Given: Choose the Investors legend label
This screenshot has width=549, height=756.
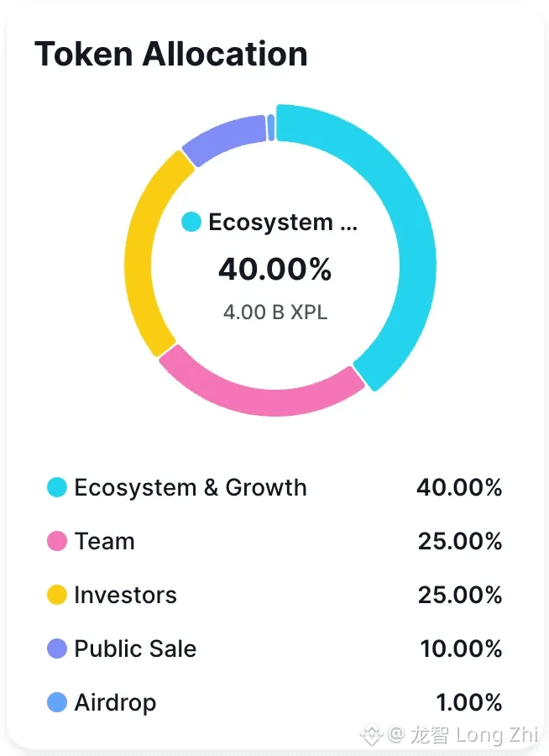Looking at the screenshot, I should click(x=125, y=595).
